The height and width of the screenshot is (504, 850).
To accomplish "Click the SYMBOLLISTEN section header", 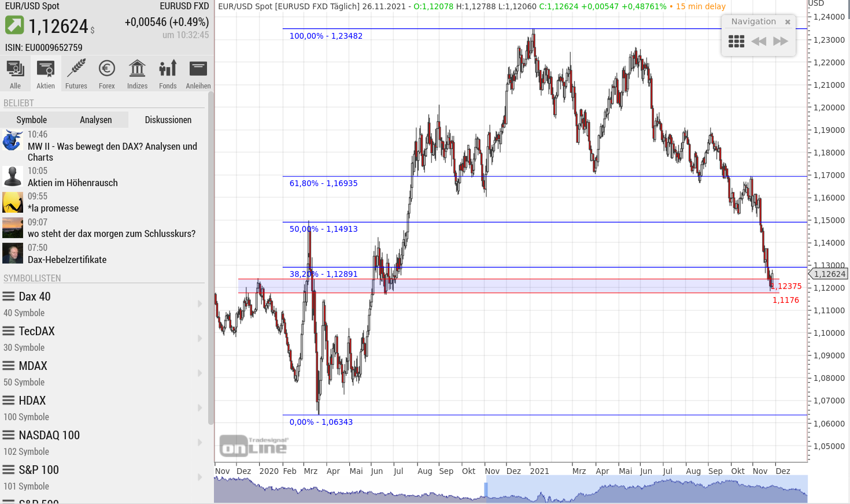I will pos(32,278).
